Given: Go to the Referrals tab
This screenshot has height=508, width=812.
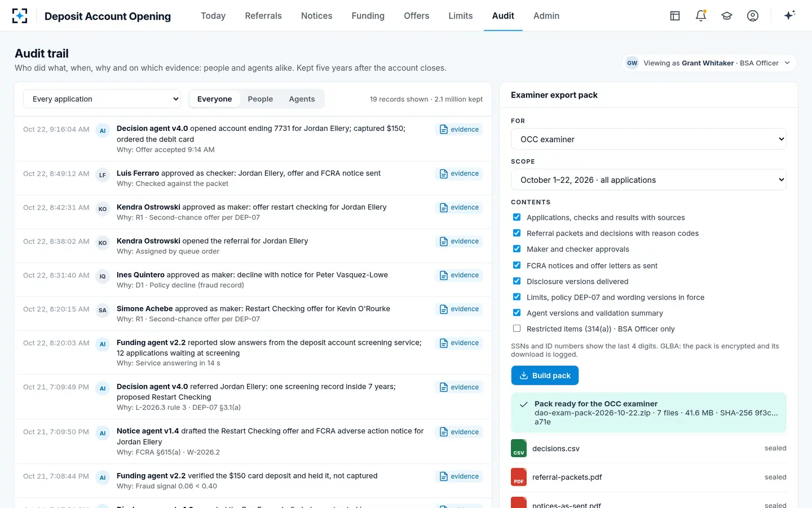Looking at the screenshot, I should (263, 16).
